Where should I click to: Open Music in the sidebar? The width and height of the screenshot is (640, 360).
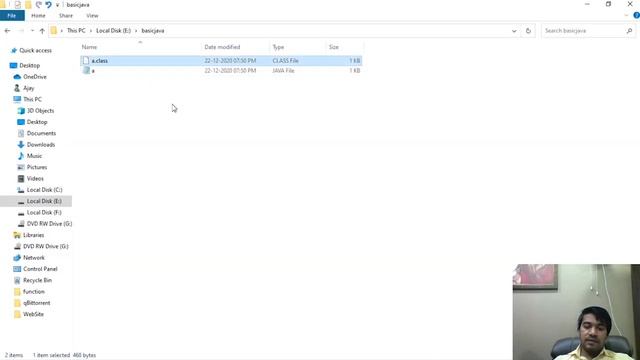click(34, 156)
